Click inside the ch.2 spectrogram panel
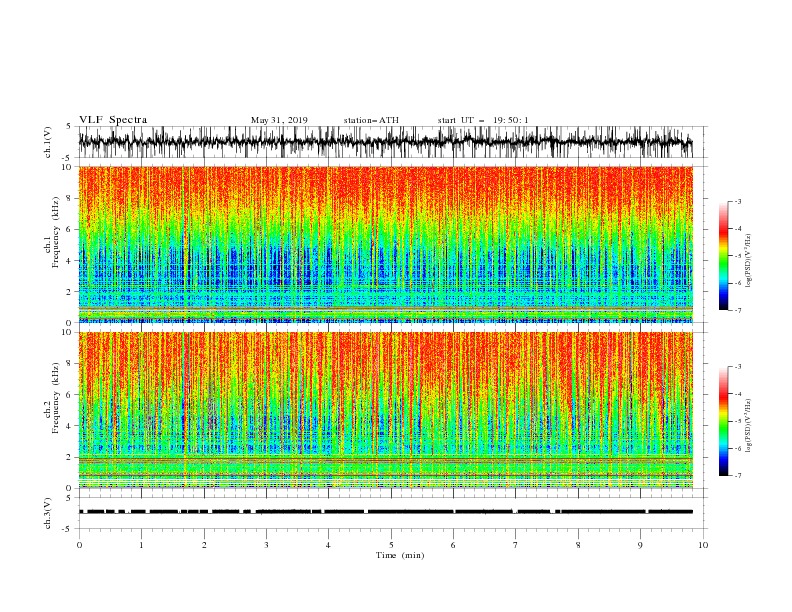Image resolution: width=792 pixels, height=612 pixels. click(x=385, y=410)
